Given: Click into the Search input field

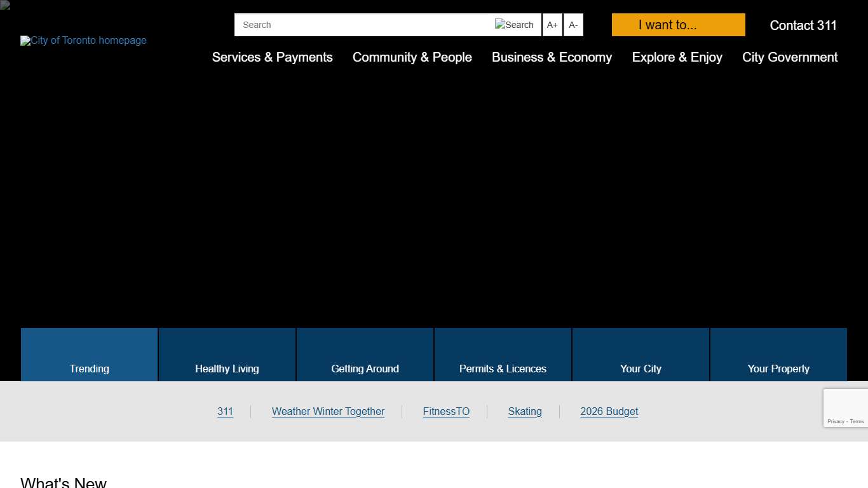Looking at the screenshot, I should tap(362, 25).
